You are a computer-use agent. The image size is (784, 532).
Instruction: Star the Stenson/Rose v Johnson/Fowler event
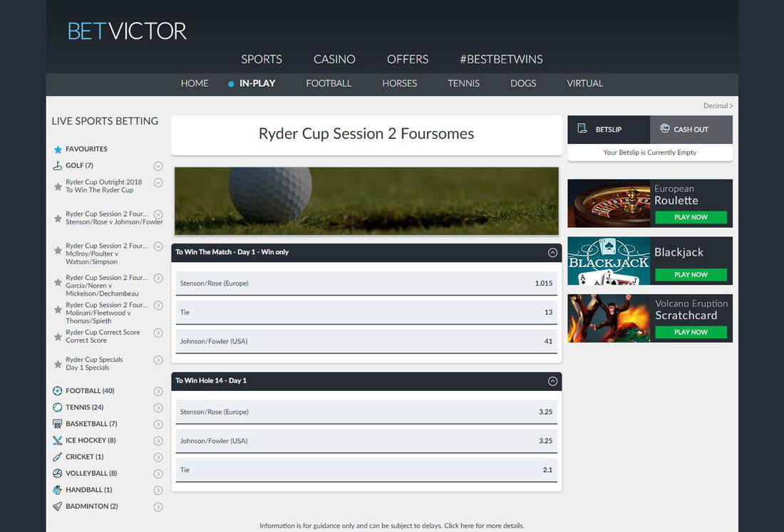click(58, 219)
